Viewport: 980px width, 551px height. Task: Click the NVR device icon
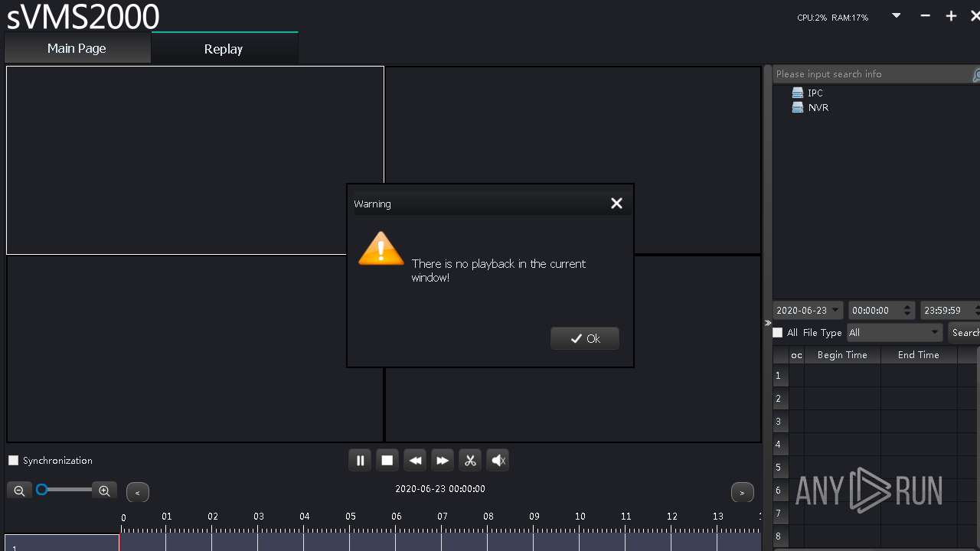(798, 107)
